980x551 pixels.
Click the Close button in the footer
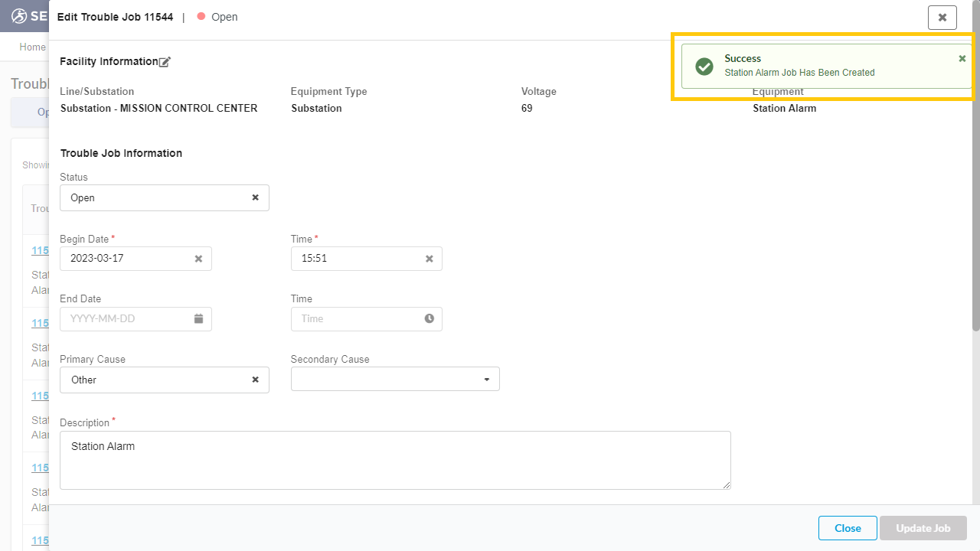pyautogui.click(x=848, y=528)
